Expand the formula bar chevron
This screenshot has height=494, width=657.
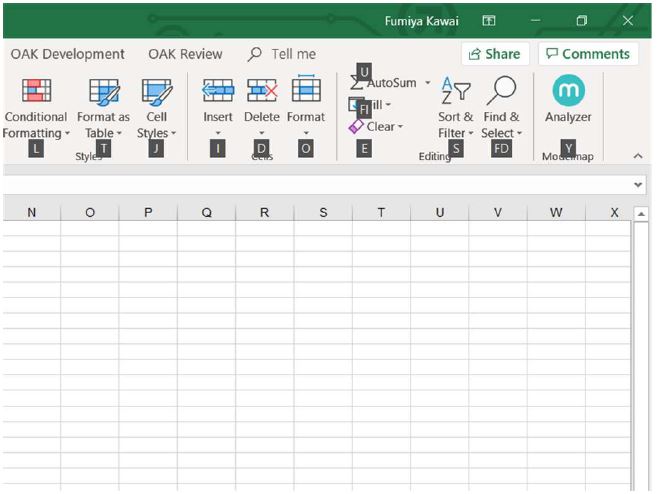tap(639, 185)
